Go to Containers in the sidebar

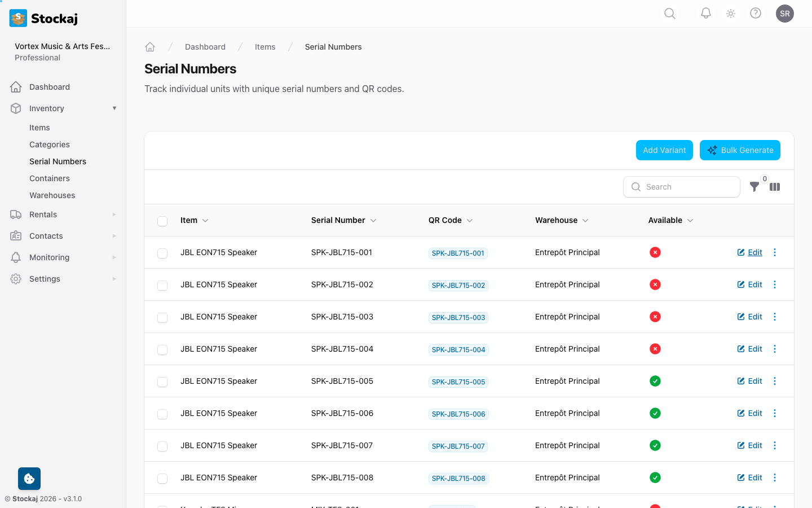pos(50,178)
